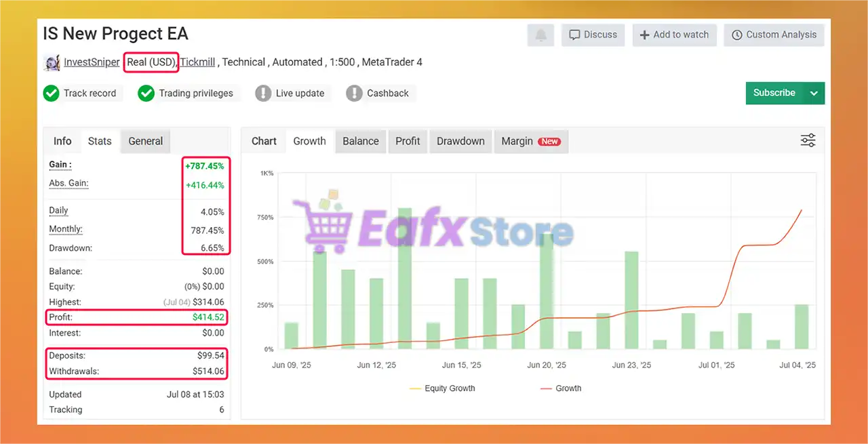
Task: Click the 6.65% drawdown value
Action: (212, 248)
